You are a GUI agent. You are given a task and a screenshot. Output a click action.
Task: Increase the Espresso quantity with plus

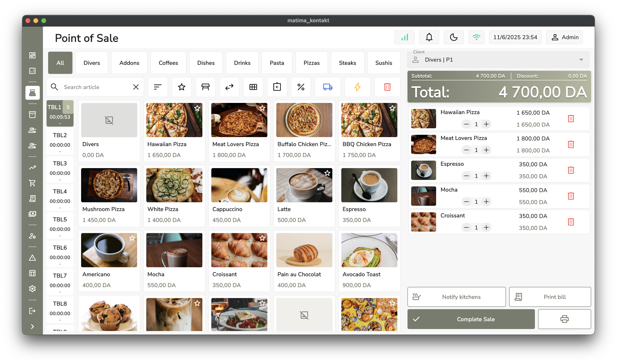pyautogui.click(x=486, y=176)
